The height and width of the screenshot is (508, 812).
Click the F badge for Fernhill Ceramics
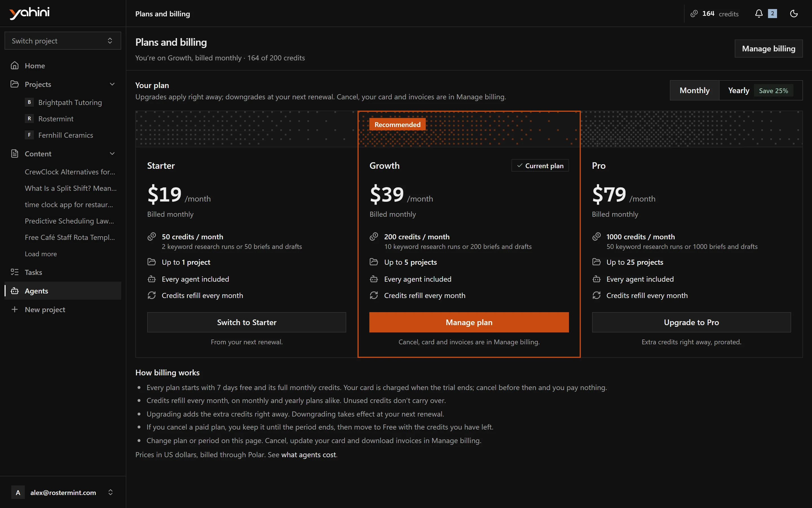point(29,135)
